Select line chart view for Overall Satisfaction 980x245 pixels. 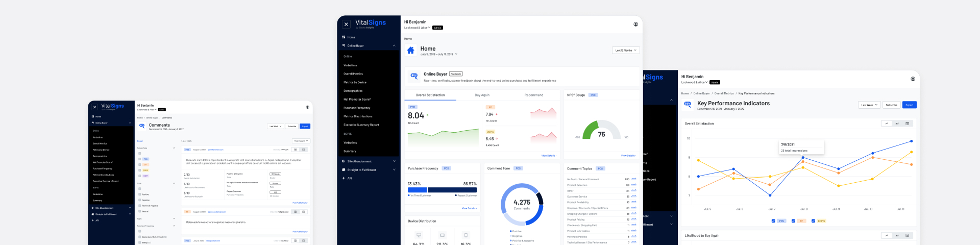coord(887,124)
